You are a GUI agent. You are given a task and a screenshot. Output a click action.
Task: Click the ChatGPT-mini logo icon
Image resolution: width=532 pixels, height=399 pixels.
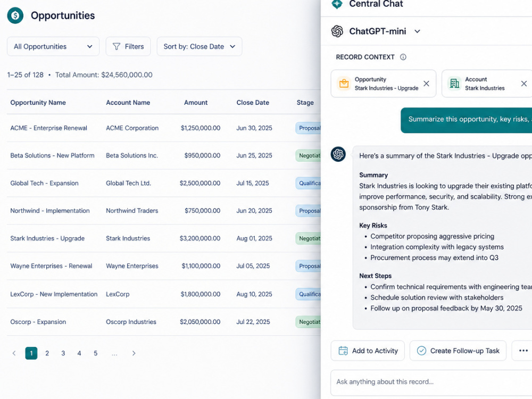pyautogui.click(x=337, y=31)
